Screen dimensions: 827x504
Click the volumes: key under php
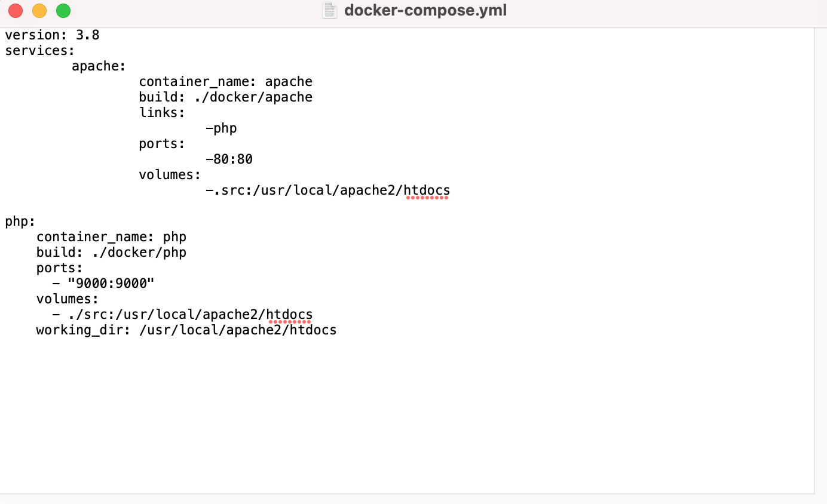(x=67, y=299)
